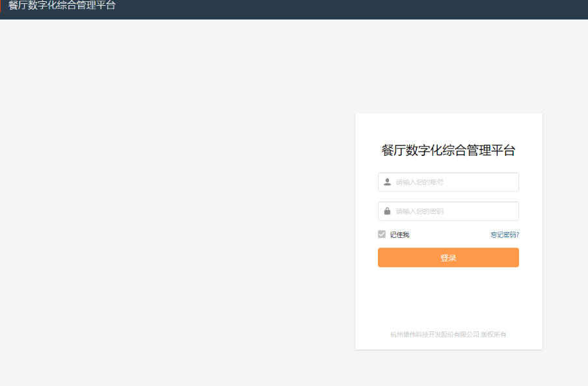Click the user icon in account field
The image size is (588, 386).
click(387, 182)
